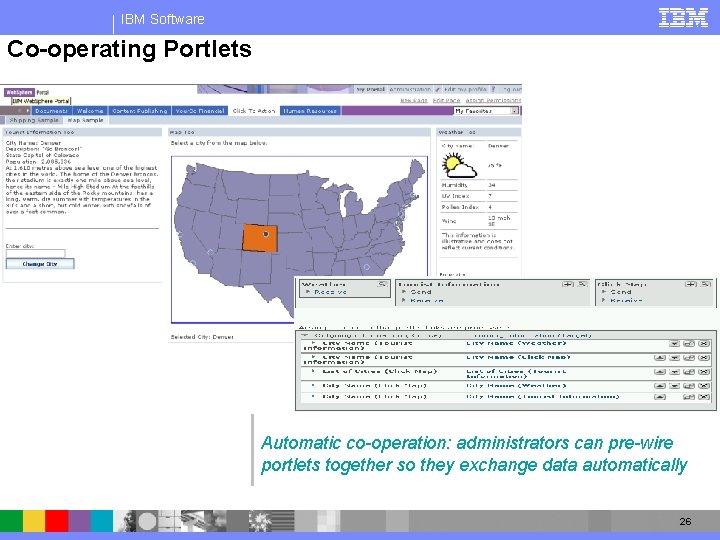
Task: Open the Administration link
Action: 410,89
